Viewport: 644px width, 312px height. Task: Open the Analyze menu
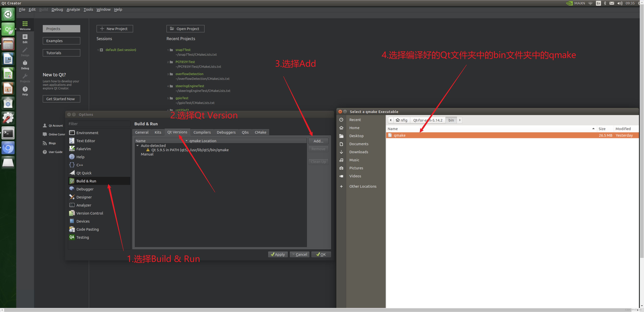(x=73, y=9)
